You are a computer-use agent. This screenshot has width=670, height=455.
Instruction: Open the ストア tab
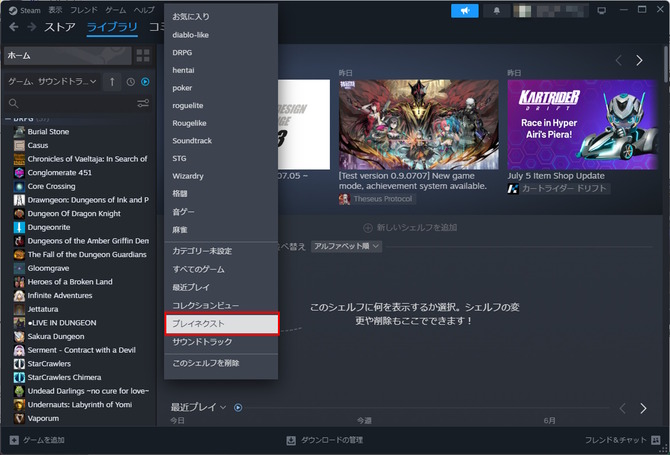coord(59,27)
